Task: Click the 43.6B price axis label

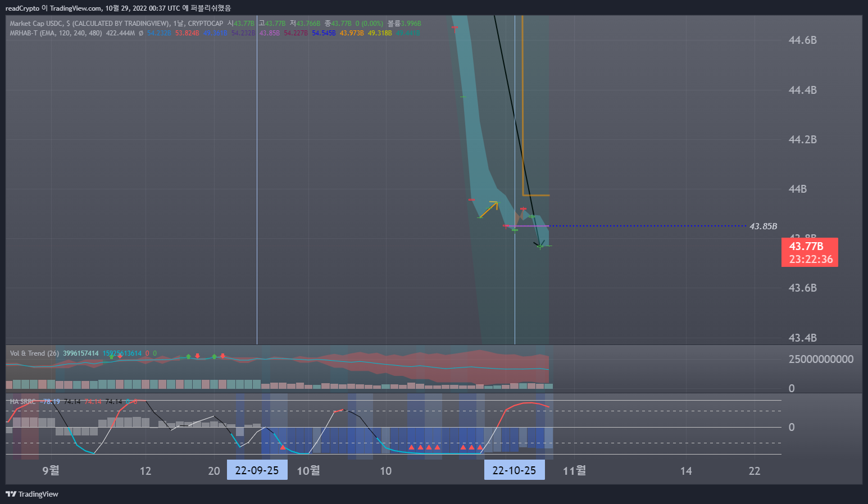Action: pyautogui.click(x=802, y=288)
